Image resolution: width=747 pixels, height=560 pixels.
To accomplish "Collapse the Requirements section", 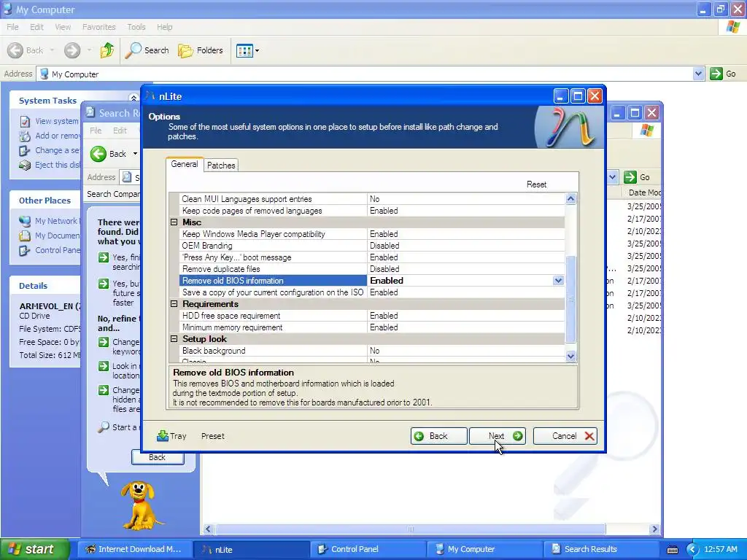I will [x=174, y=304].
